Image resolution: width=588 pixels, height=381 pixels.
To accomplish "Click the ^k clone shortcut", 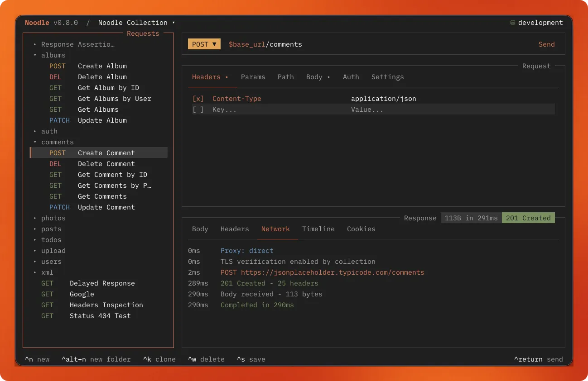I will pos(159,359).
